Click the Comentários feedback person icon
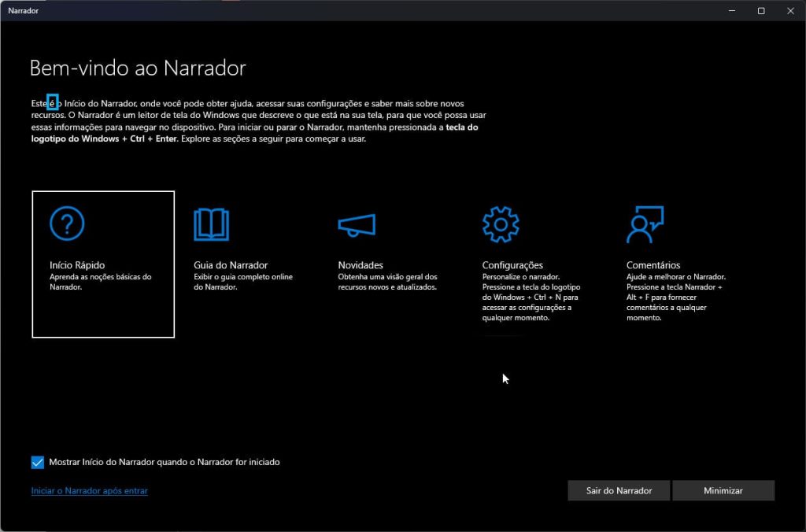806x532 pixels. click(x=645, y=224)
